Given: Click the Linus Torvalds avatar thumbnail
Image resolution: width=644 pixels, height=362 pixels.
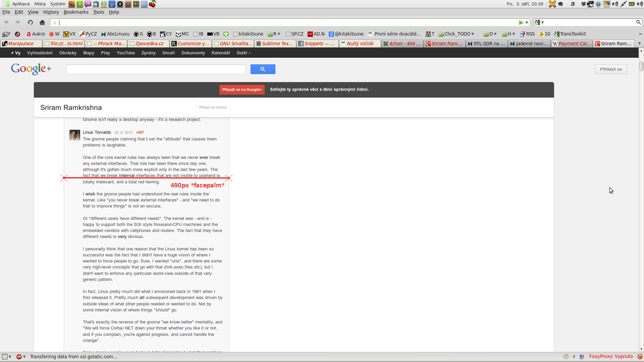Looking at the screenshot, I should point(74,135).
